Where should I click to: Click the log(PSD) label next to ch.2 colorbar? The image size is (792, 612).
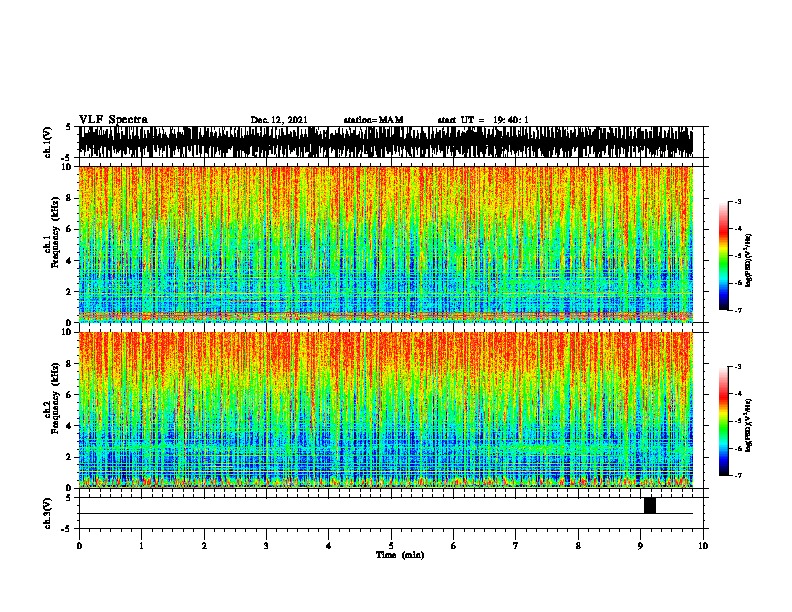click(x=748, y=426)
